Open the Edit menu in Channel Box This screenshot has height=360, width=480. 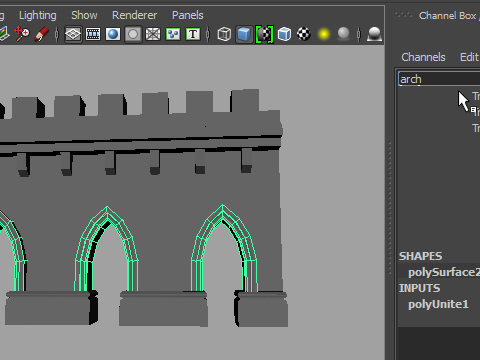(469, 57)
